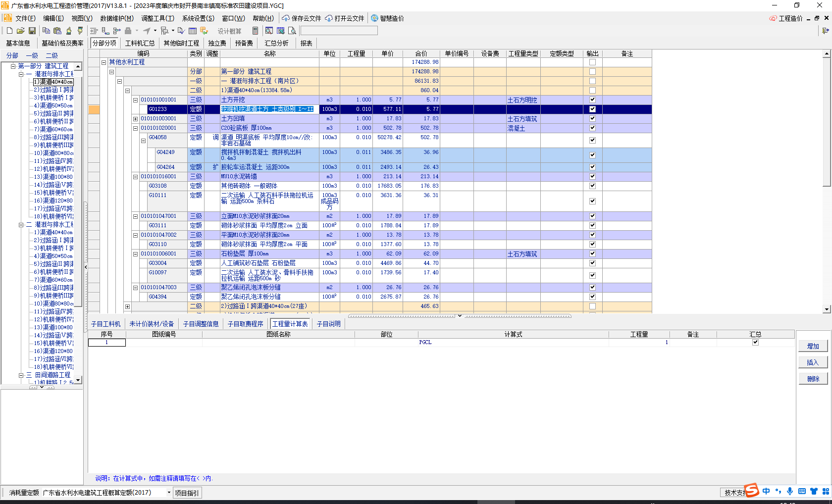Collapse 一 灌溉与排水工程 tree node in sidebar
Image resolution: width=832 pixels, height=504 pixels.
tap(21, 74)
